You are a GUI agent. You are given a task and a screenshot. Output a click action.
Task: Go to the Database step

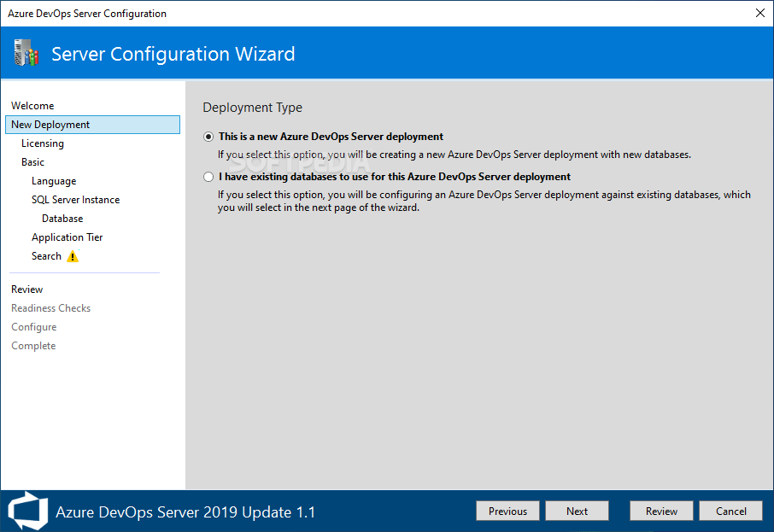pos(62,218)
